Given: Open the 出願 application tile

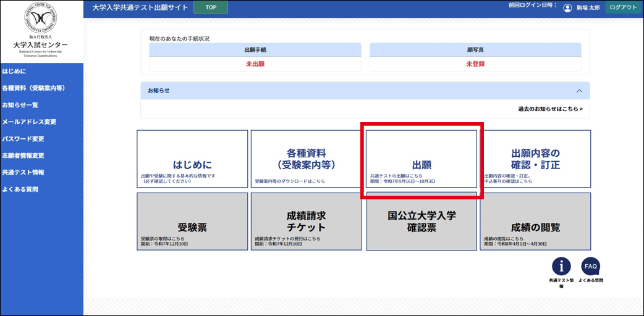Looking at the screenshot, I should tap(422, 159).
